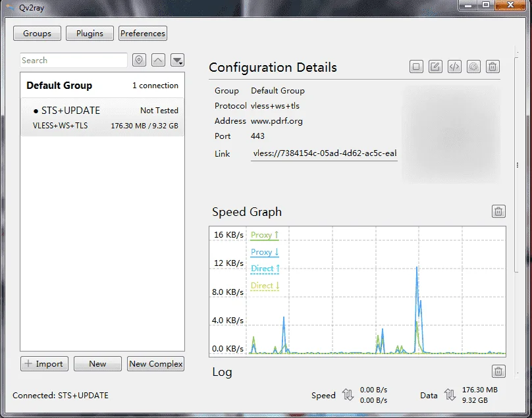Stop the connection with square icon

click(x=416, y=66)
